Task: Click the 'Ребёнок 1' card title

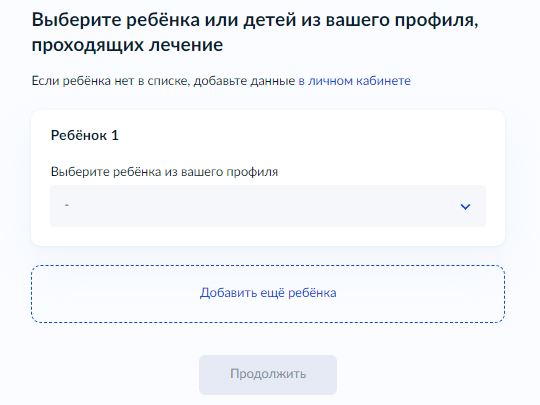Action: (85, 135)
